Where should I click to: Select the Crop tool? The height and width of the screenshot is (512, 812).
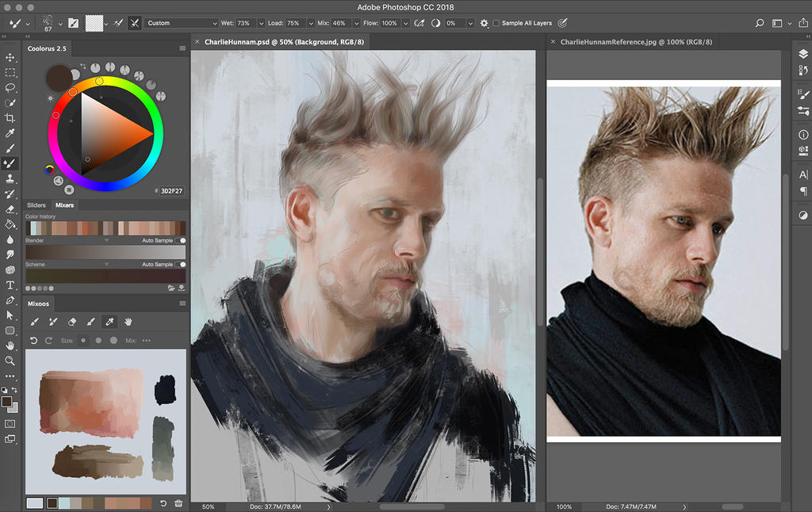(x=10, y=118)
